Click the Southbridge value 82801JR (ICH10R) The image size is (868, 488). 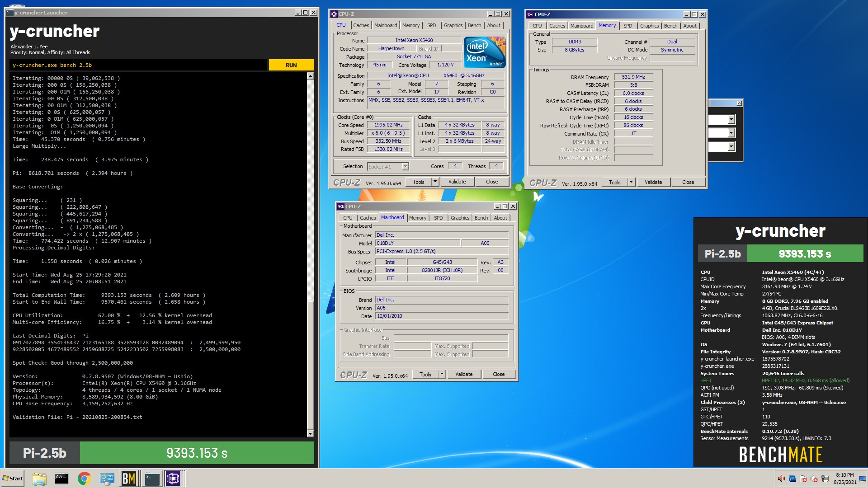click(442, 270)
